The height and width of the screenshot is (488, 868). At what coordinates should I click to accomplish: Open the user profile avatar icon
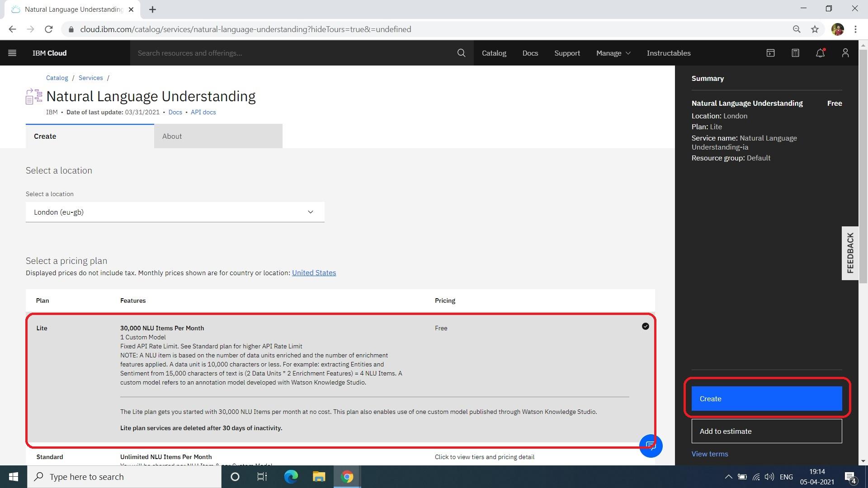coord(845,53)
